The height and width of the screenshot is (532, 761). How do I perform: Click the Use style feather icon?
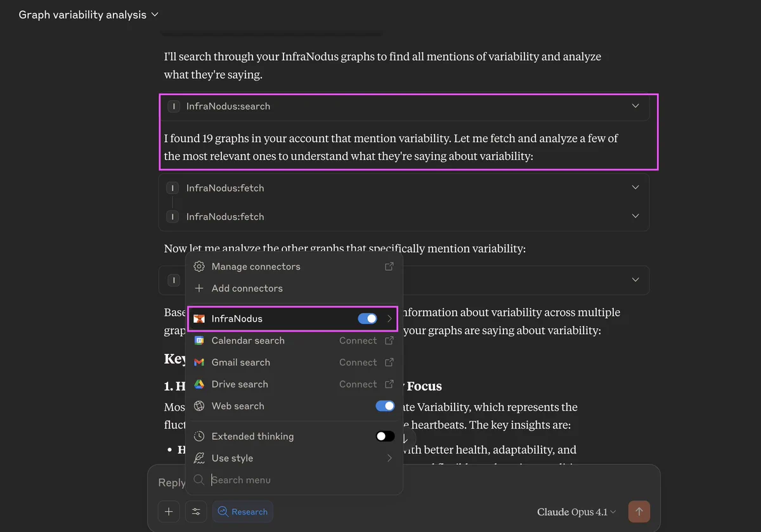[x=199, y=458]
